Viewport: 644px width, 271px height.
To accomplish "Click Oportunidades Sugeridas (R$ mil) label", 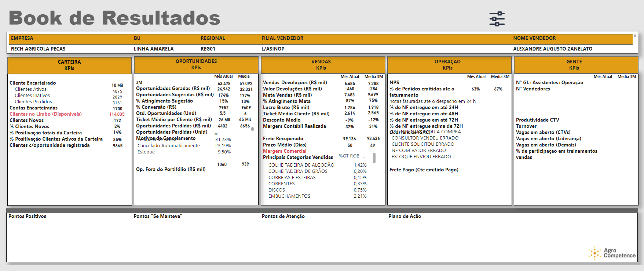I will [x=175, y=95].
